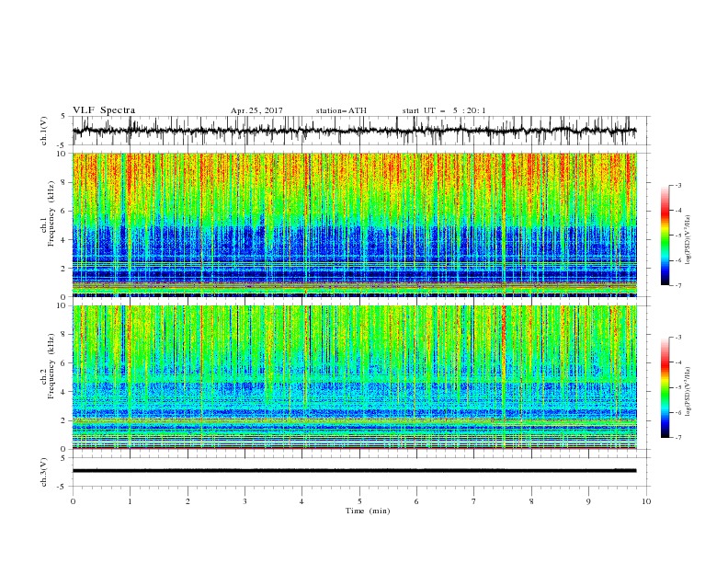Click the ch.1 "Frequency (kHz)" axis label
This screenshot has width=728, height=563.
(x=51, y=212)
